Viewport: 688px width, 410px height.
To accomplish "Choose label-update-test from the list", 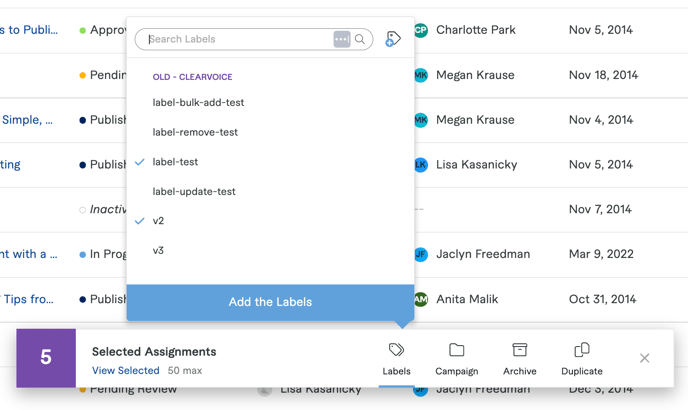I will [194, 192].
